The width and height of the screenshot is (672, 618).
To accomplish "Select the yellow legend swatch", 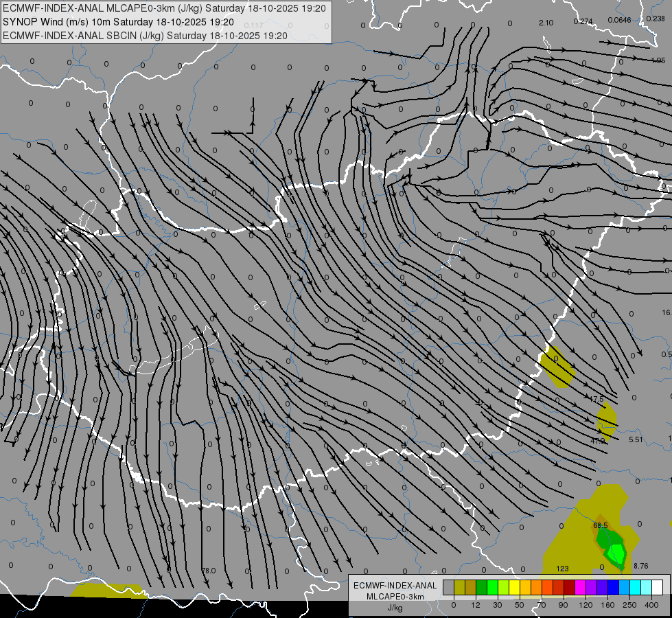I will (515, 587).
